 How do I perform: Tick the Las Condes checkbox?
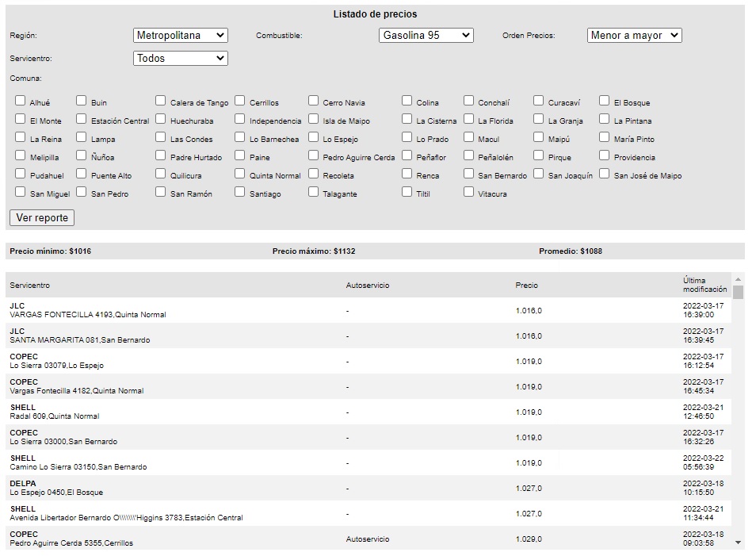coord(161,138)
